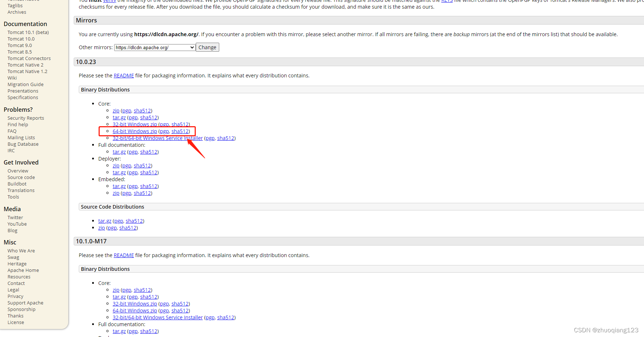
Task: Open the README link under 10.1.0-M17
Action: tap(124, 255)
